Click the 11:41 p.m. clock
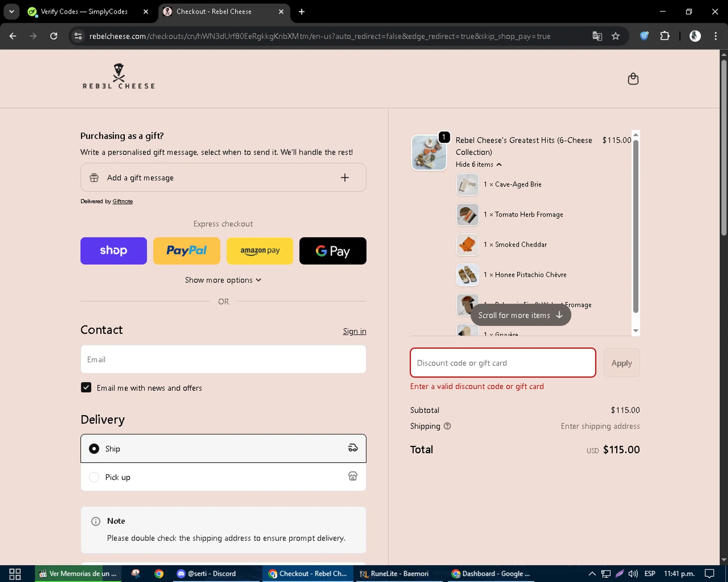 [679, 574]
